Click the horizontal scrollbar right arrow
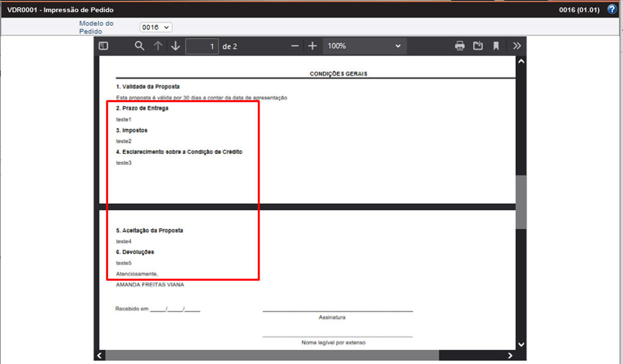Screen dimensions: 623x364 511,355
